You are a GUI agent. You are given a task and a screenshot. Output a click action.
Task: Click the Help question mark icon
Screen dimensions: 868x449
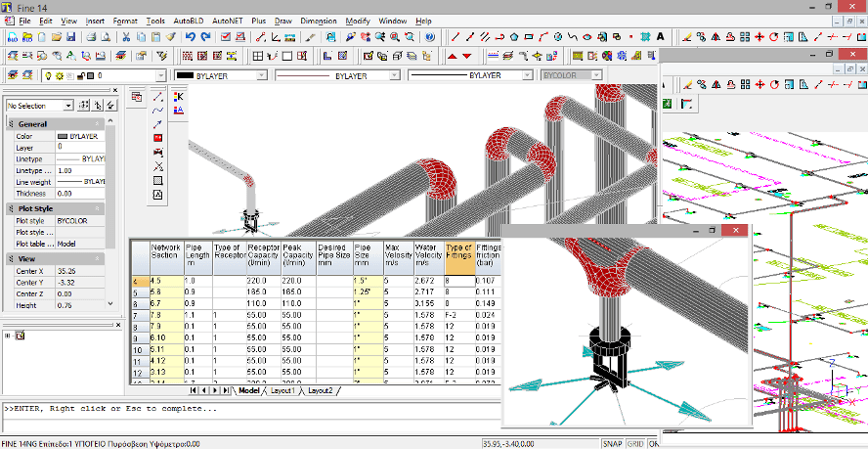430,37
